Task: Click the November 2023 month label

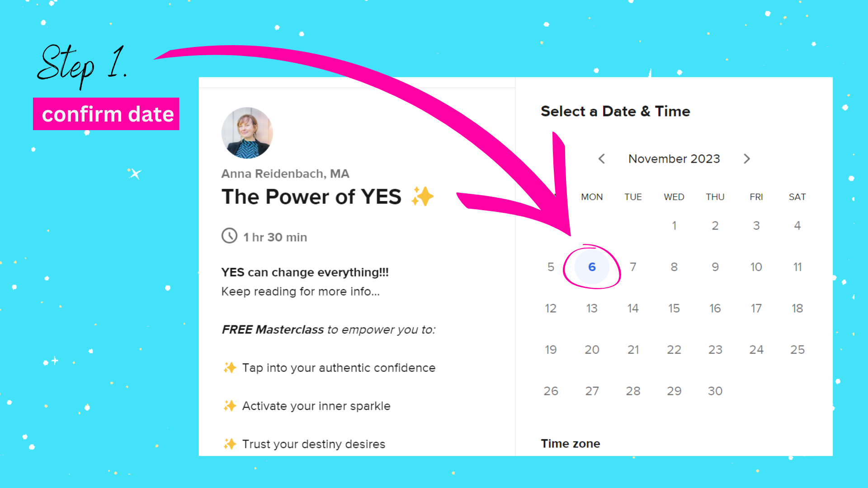Action: (674, 159)
